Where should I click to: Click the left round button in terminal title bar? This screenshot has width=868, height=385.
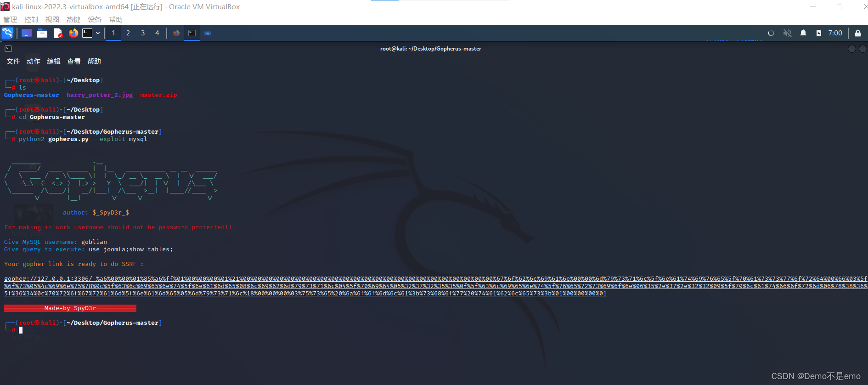pos(852,49)
